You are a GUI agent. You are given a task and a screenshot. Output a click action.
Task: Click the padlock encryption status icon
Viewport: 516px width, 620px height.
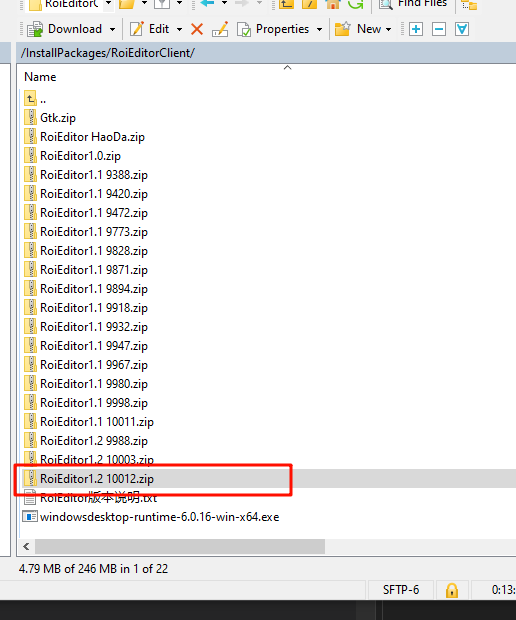[452, 590]
